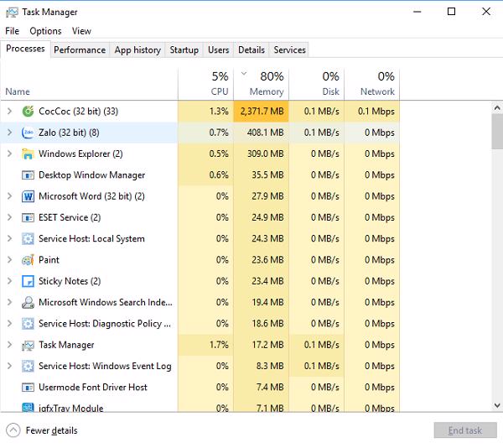503x448 pixels.
Task: Click the Sticky Notes icon
Action: point(28,281)
